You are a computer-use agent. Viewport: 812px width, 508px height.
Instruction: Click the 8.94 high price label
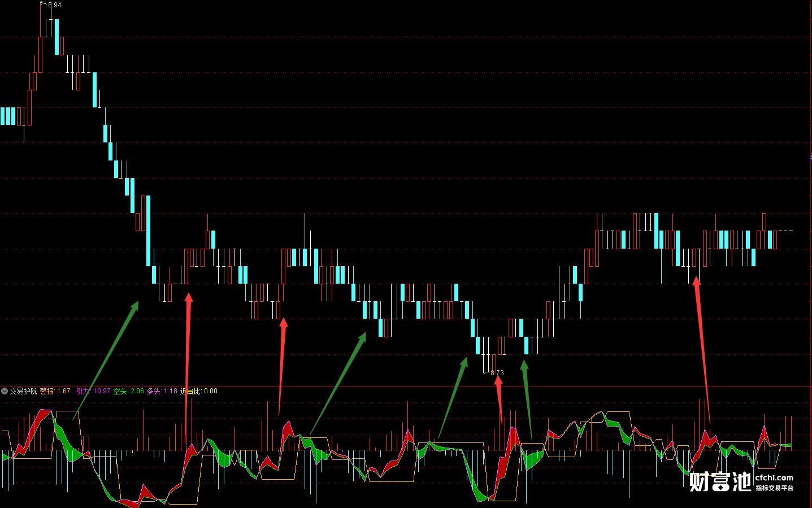tap(55, 5)
